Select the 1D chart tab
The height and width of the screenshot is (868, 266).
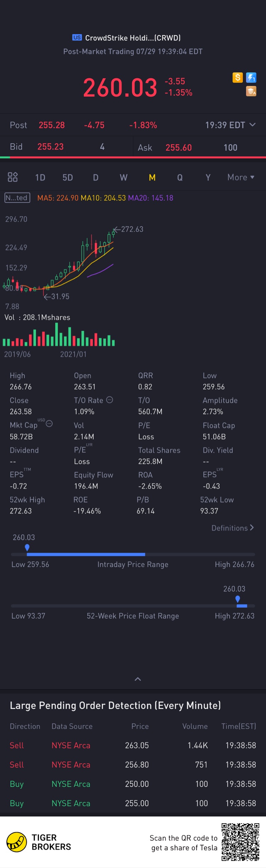pyautogui.click(x=40, y=178)
